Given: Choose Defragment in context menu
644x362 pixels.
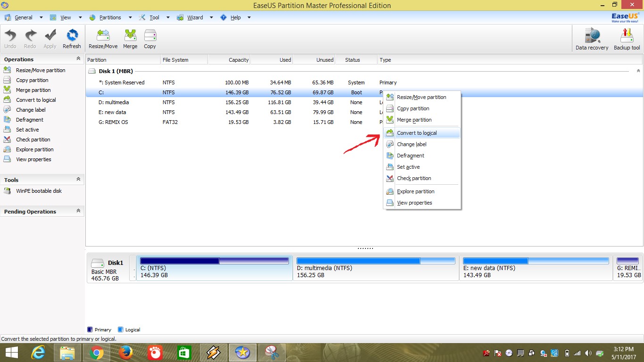Looking at the screenshot, I should click(x=422, y=156).
